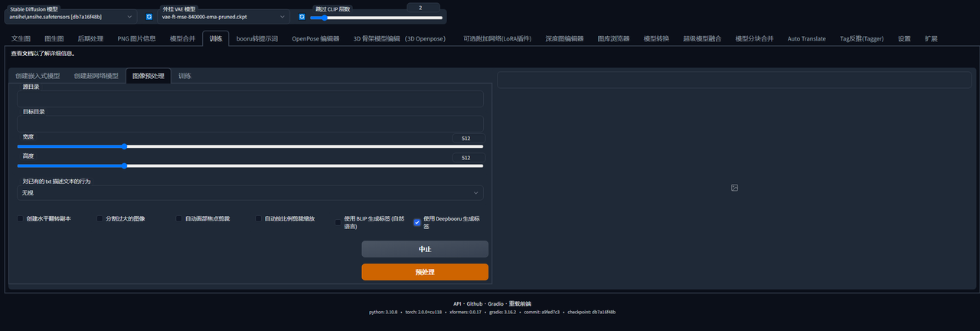The height and width of the screenshot is (331, 980).
Task: Go to the OpenPose 编辑器 tab
Action: [x=315, y=38]
